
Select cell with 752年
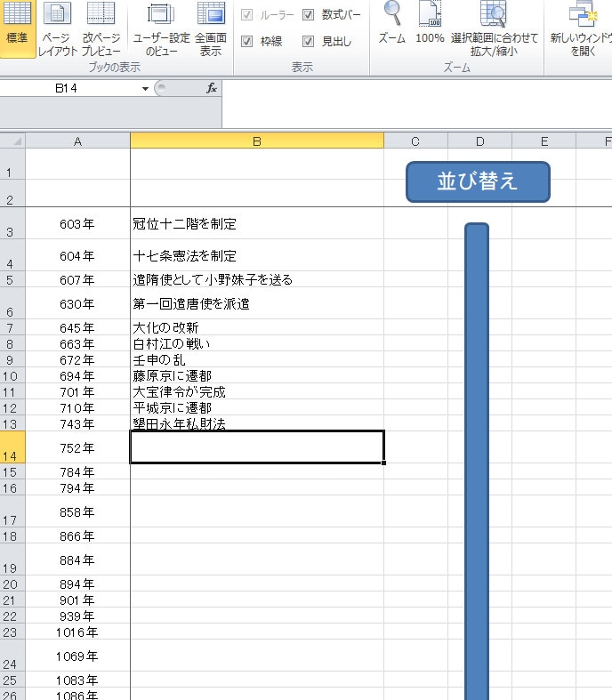pos(77,447)
